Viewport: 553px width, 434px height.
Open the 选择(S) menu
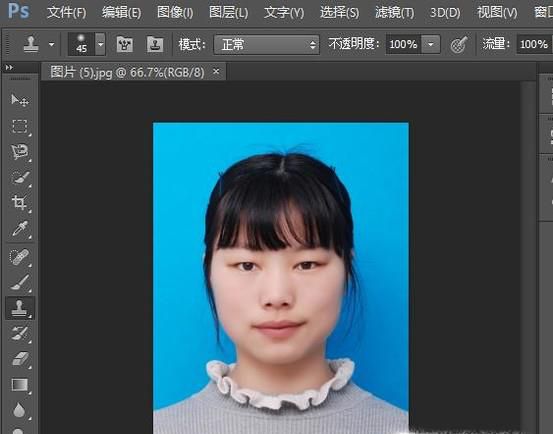click(339, 13)
